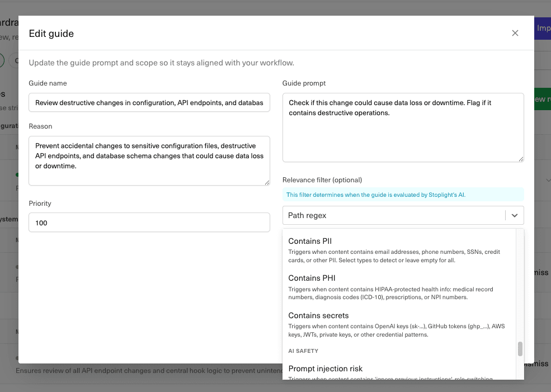The image size is (551, 392).
Task: Click the relevance filter dropdown chevron arrow
Action: coord(515,215)
